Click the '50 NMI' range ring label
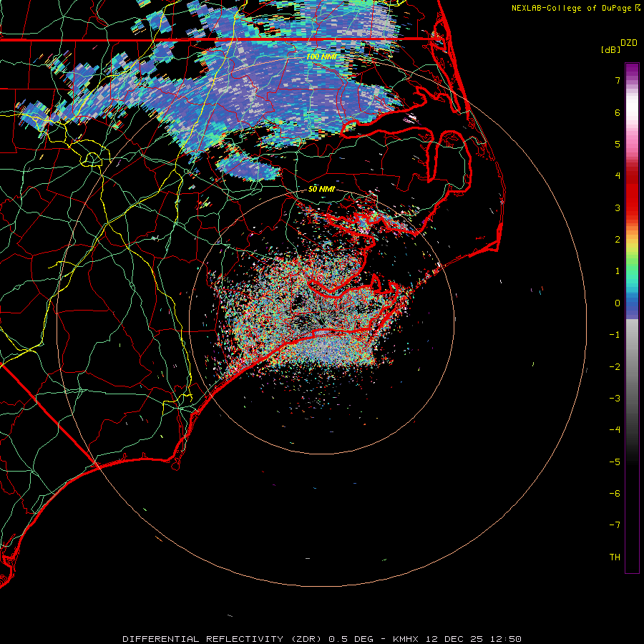 tap(321, 189)
